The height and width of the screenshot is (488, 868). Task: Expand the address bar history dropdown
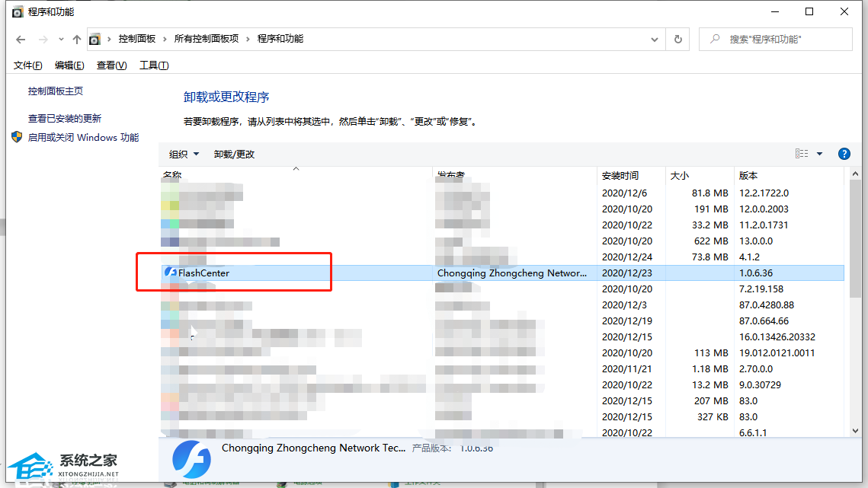point(655,40)
